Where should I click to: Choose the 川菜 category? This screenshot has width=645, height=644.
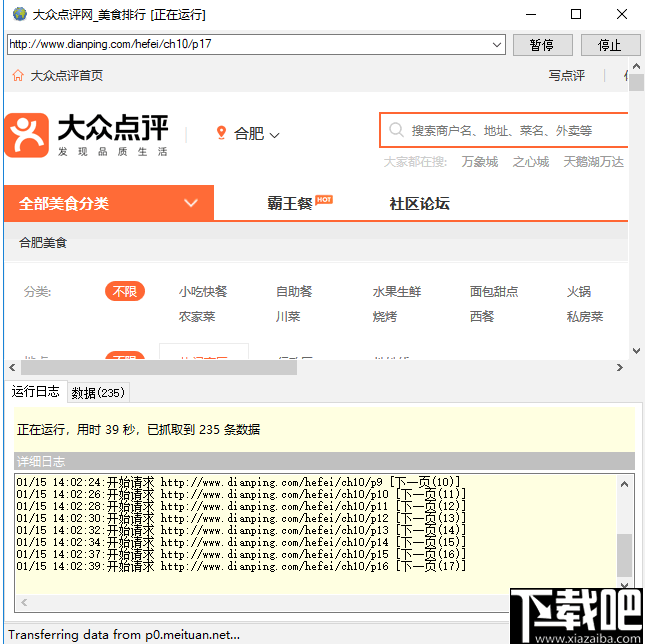288,317
